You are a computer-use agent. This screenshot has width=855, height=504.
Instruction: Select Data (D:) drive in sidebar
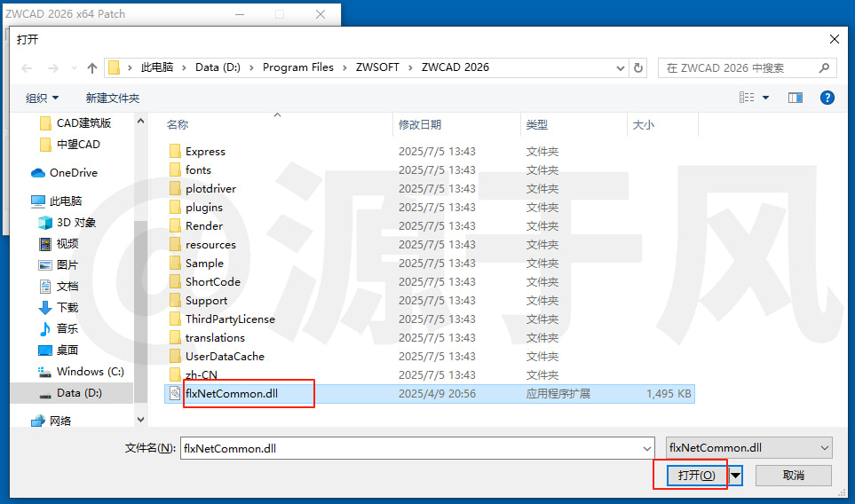(71, 393)
